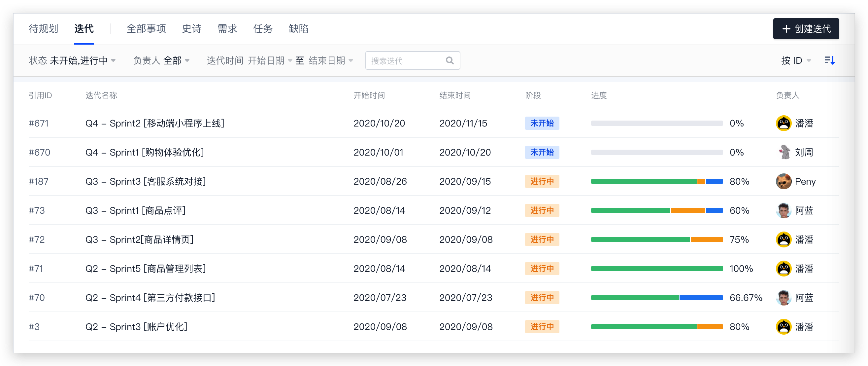Click the 75% progress value
This screenshot has height=366, width=868.
pos(739,239)
